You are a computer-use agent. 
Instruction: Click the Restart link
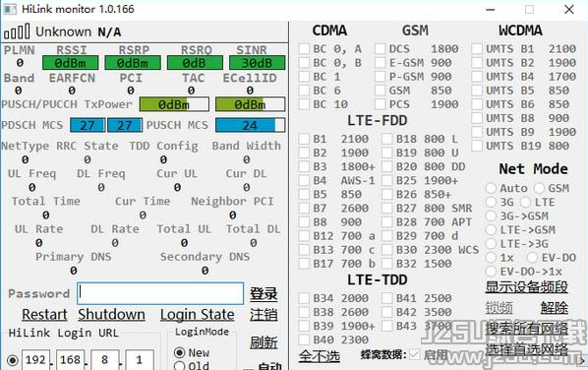pyautogui.click(x=44, y=315)
